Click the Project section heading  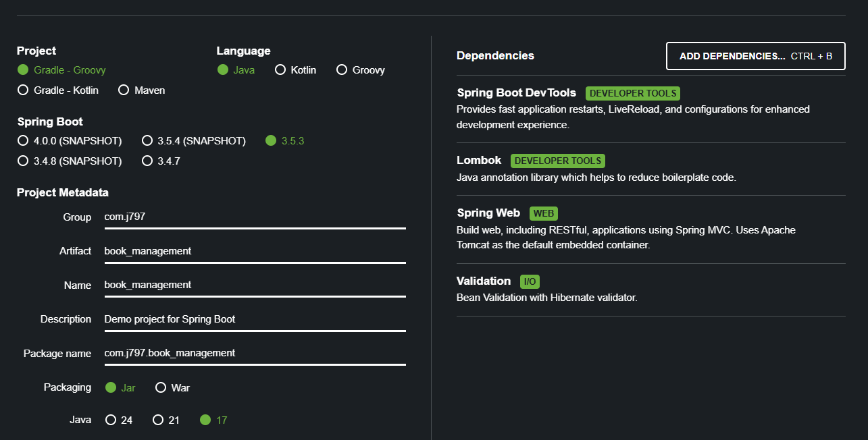(36, 51)
